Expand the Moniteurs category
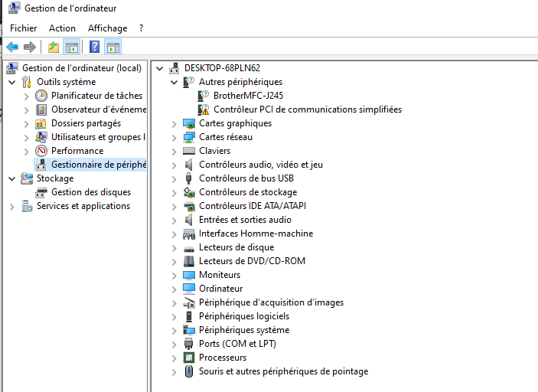 [174, 276]
